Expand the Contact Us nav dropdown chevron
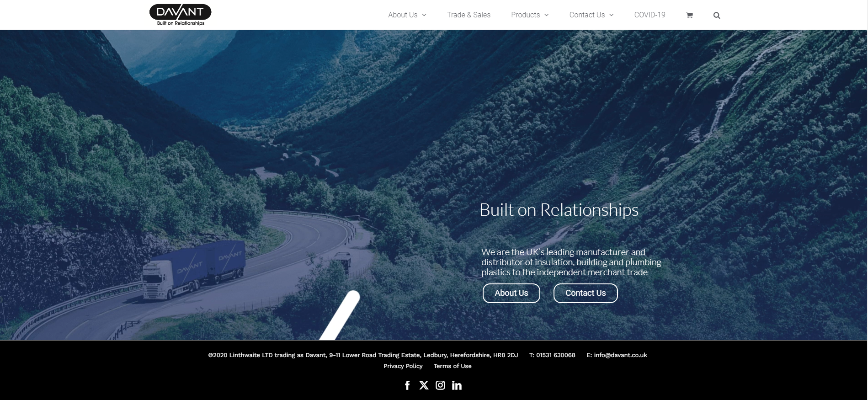The image size is (868, 400). [612, 15]
